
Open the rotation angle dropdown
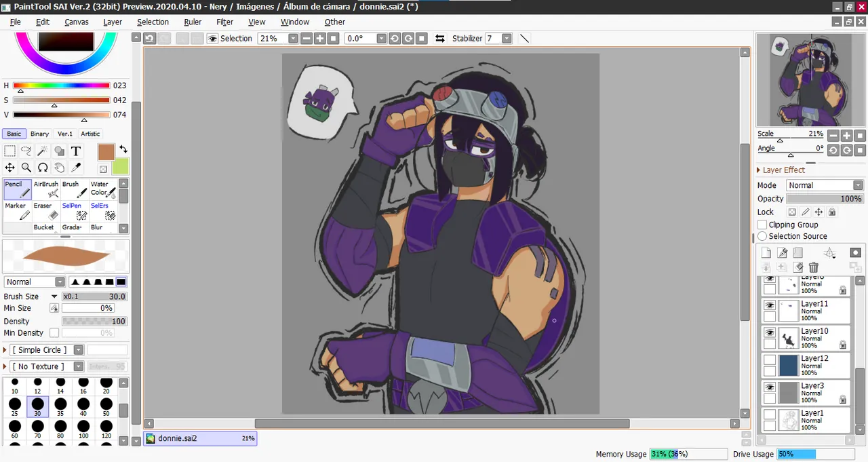(x=381, y=39)
